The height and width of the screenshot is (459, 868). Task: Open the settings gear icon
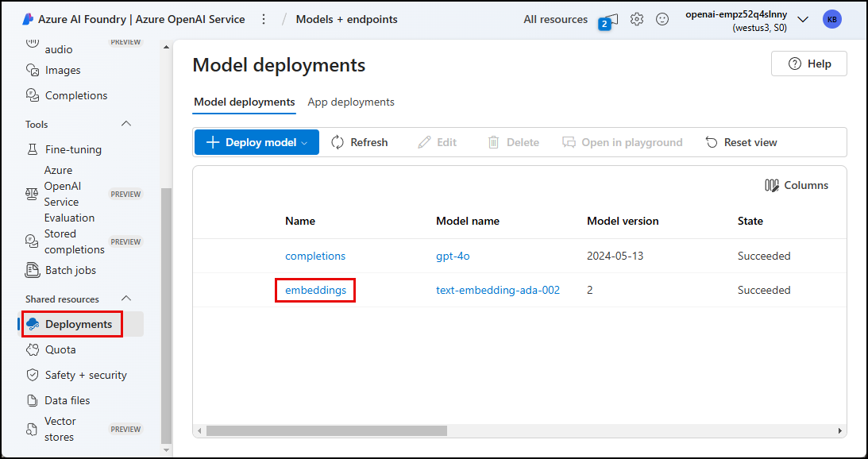[x=637, y=19]
